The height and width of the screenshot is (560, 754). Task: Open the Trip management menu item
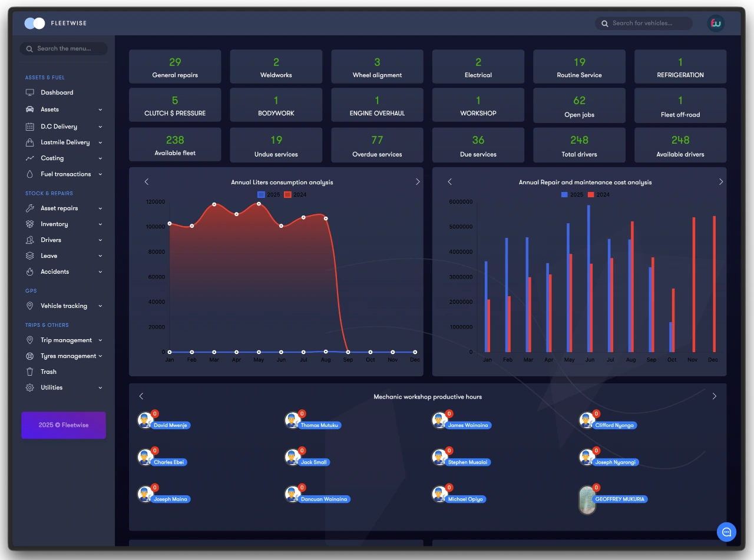tap(66, 340)
